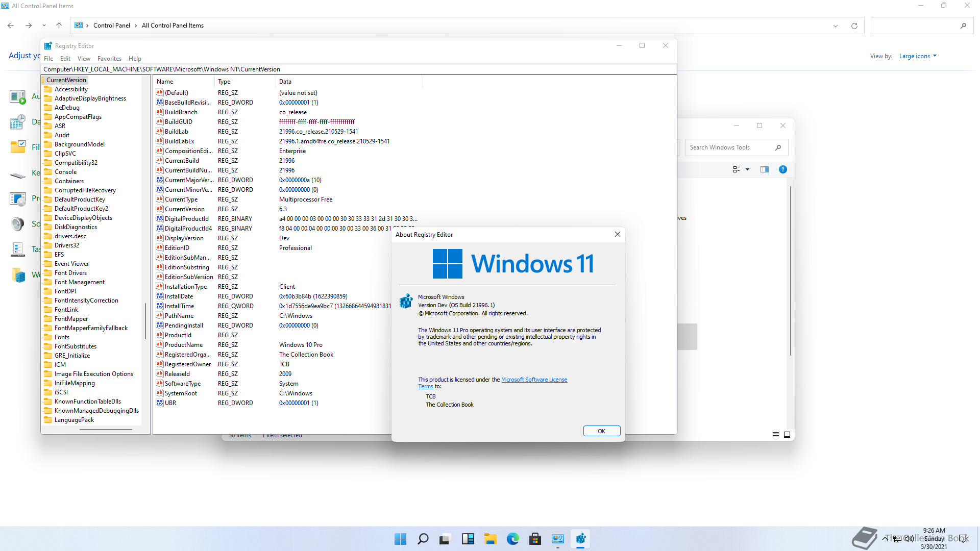The image size is (980, 551).
Task: Open Microsoft Edge from taskbar
Action: [513, 539]
